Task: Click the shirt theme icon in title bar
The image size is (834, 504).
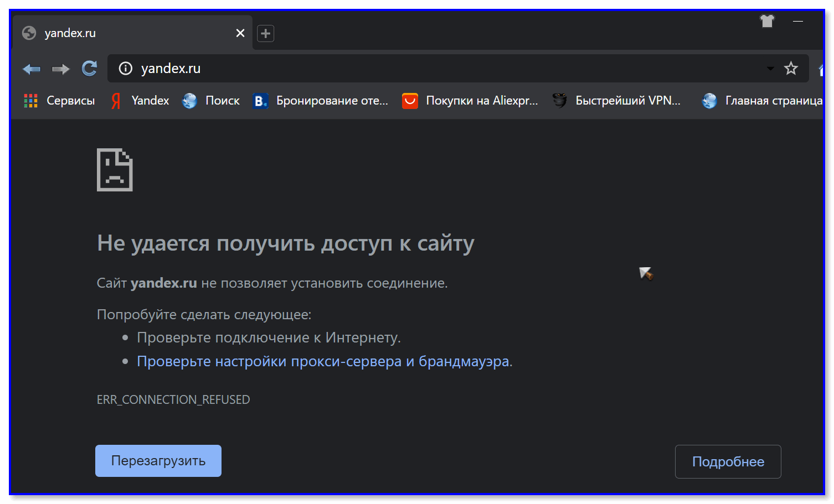Action: click(767, 21)
